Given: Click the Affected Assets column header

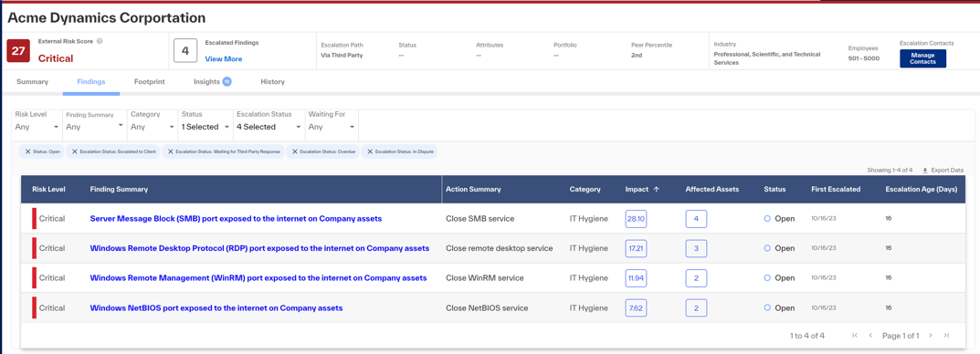Looking at the screenshot, I should (x=712, y=189).
